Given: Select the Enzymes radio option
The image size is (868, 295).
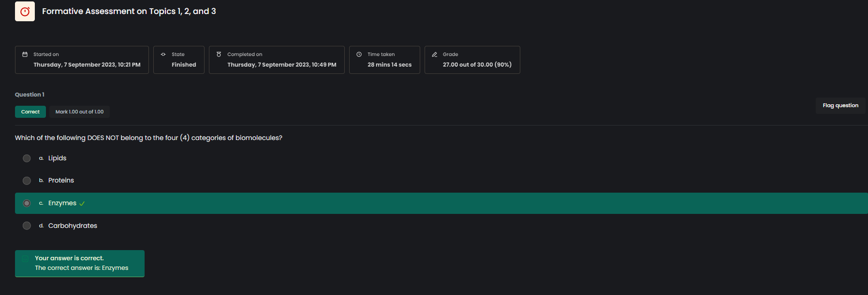Looking at the screenshot, I should click(x=27, y=203).
